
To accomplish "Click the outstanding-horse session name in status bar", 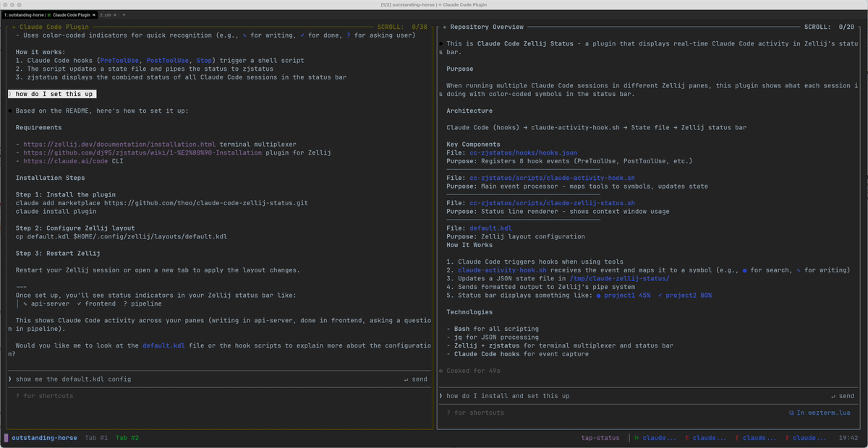I will click(x=44, y=438).
